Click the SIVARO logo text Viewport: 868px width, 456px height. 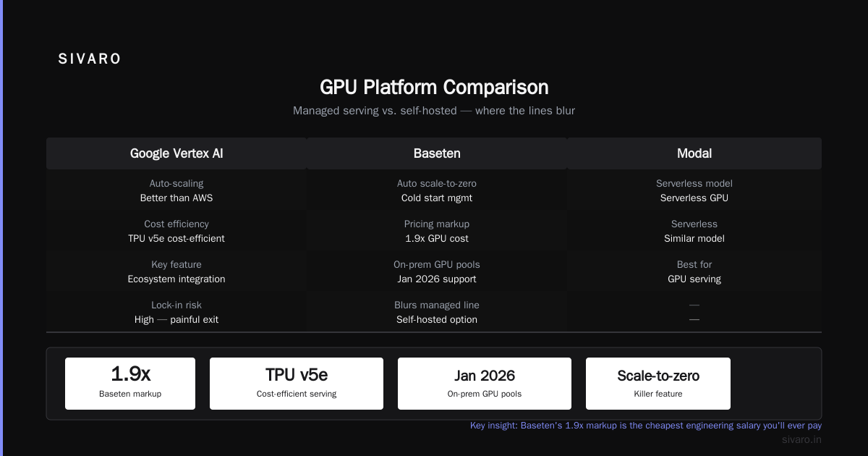[x=90, y=59]
